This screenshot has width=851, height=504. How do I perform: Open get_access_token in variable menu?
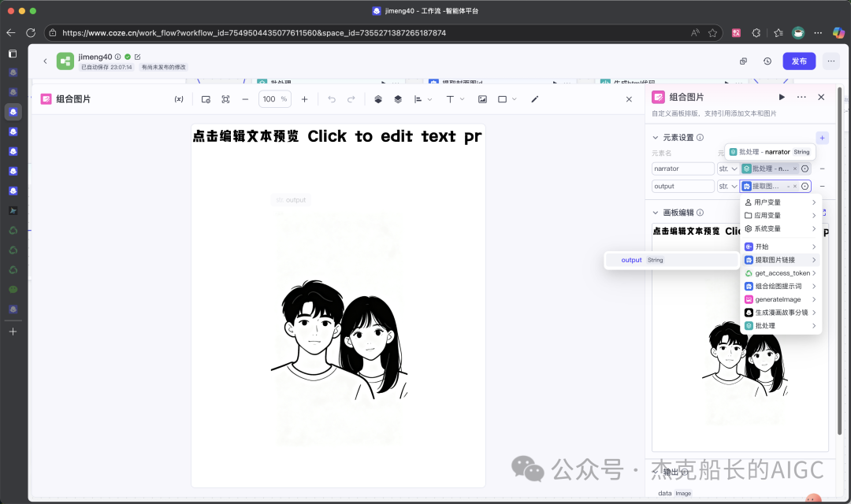[781, 273]
